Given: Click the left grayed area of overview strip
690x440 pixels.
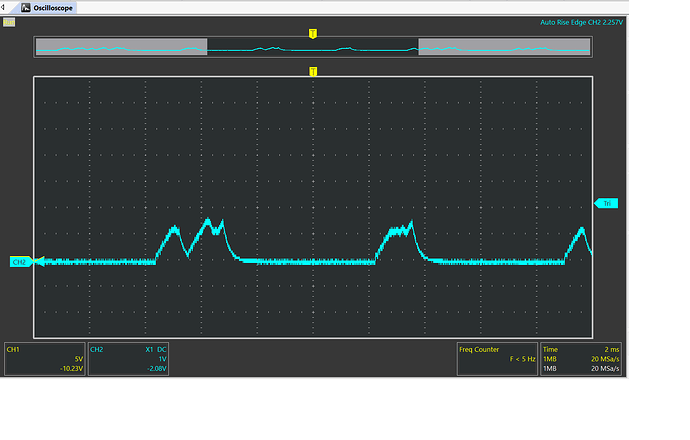Looking at the screenshot, I should tap(121, 47).
